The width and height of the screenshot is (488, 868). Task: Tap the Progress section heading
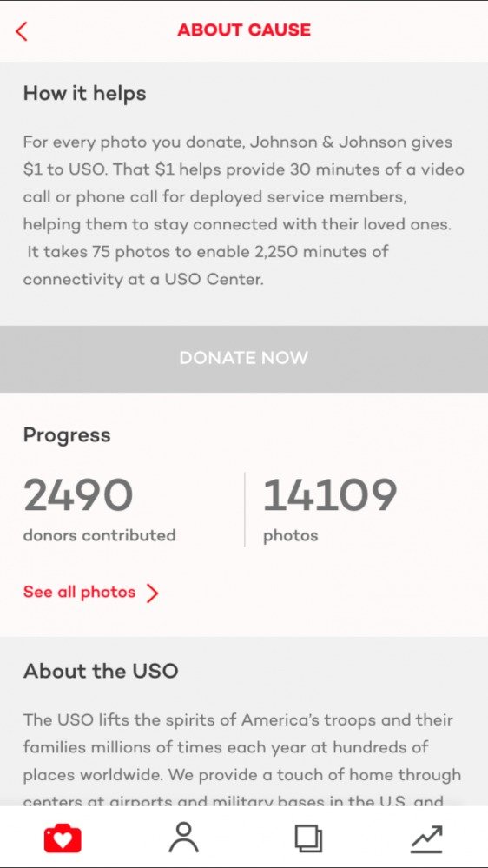click(x=67, y=435)
